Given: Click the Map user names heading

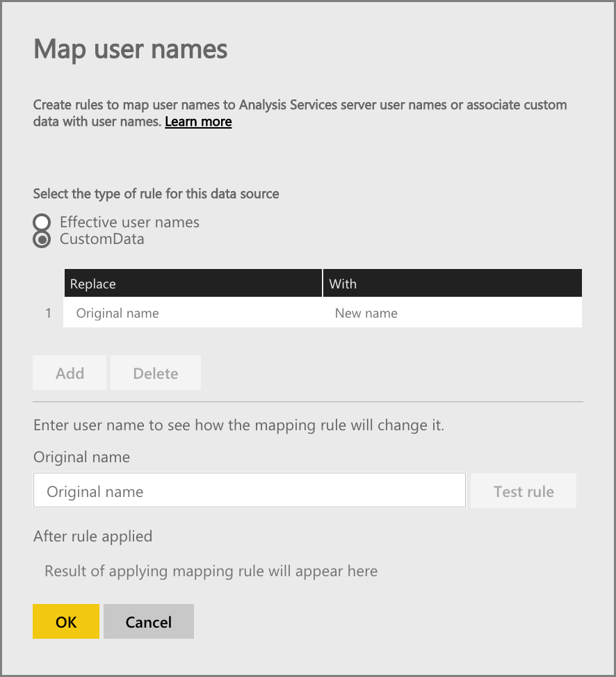Looking at the screenshot, I should (131, 49).
